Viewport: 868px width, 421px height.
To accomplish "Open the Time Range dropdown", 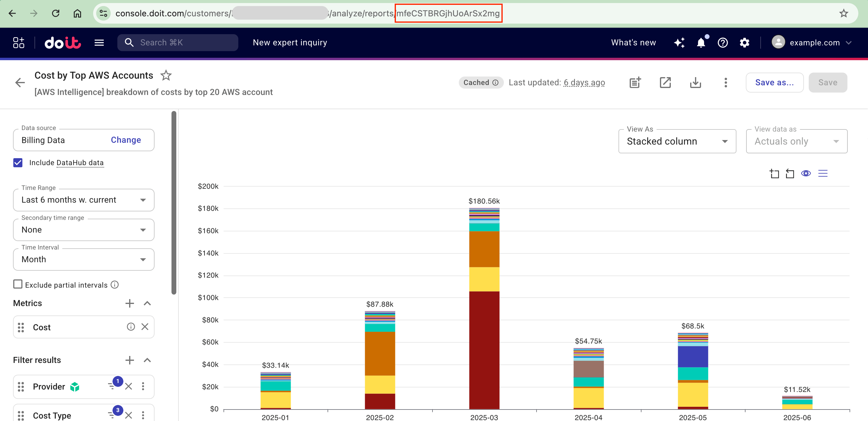I will pos(83,200).
